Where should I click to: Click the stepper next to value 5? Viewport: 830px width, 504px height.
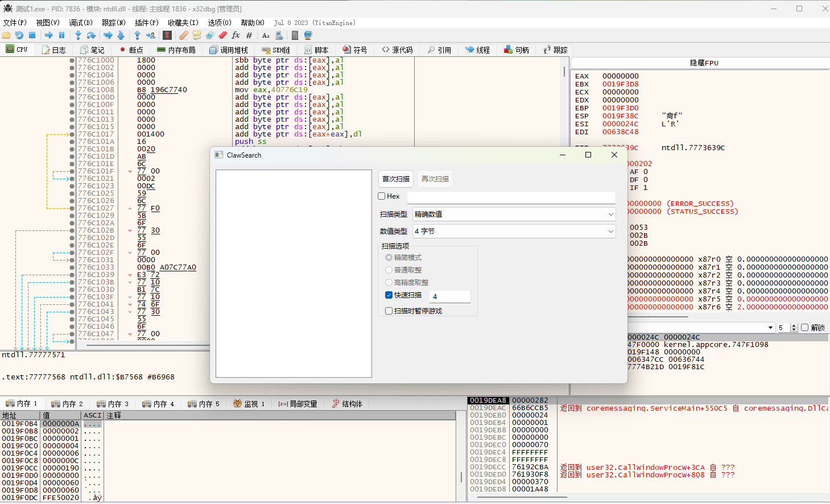coord(794,328)
